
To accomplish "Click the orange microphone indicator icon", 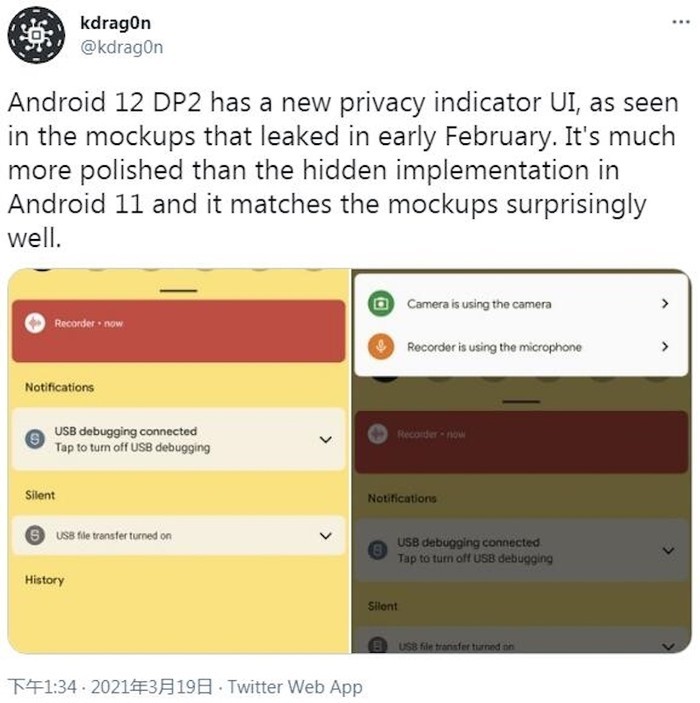I will pyautogui.click(x=379, y=347).
